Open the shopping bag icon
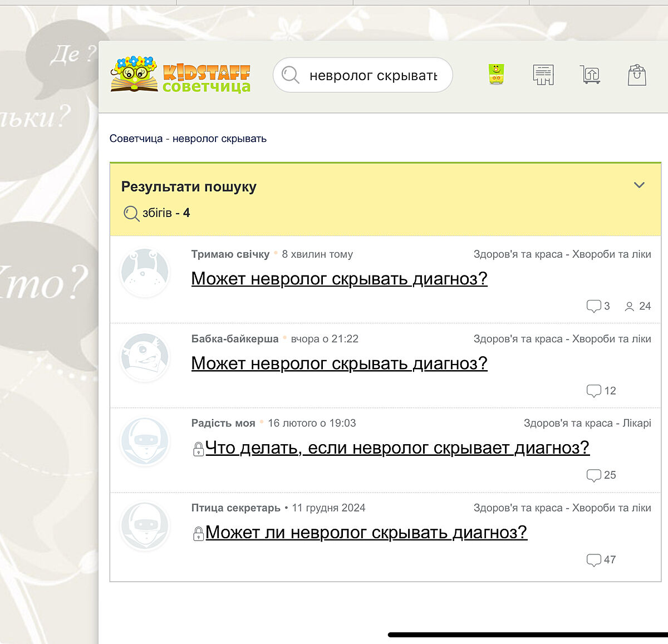Screen dimensions: 668x644 coord(637,75)
